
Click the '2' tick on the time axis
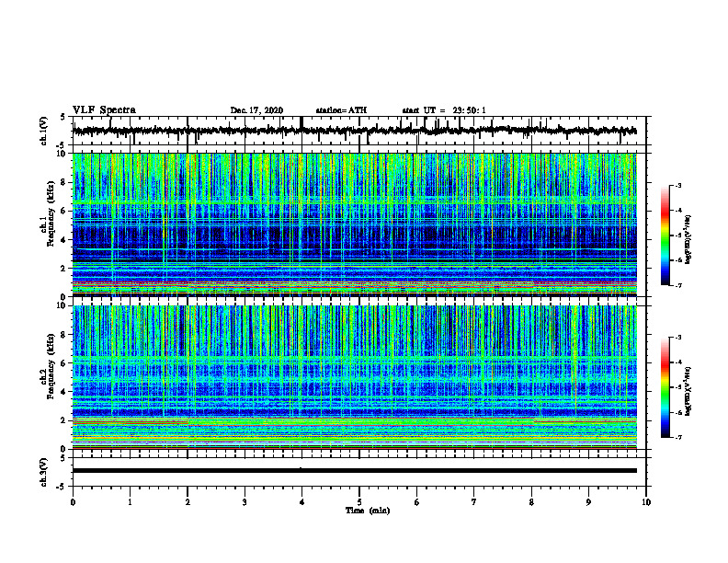coord(188,502)
